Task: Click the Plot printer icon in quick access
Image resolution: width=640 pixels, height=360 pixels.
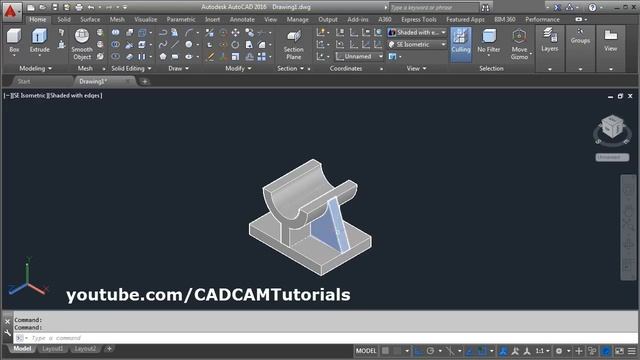Action: (x=79, y=7)
